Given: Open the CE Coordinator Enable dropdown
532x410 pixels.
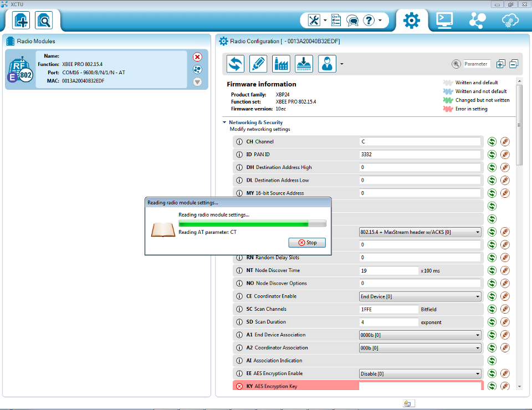Looking at the screenshot, I should pyautogui.click(x=420, y=296).
